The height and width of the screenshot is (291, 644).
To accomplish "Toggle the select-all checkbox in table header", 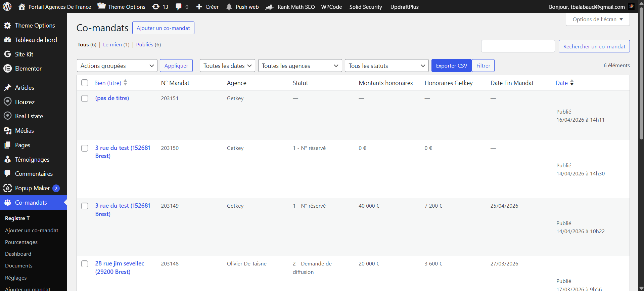I will (85, 83).
